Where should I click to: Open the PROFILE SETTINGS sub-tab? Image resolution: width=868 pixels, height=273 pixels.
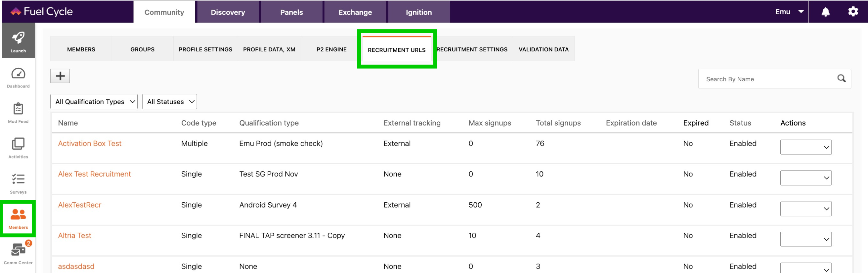[206, 49]
